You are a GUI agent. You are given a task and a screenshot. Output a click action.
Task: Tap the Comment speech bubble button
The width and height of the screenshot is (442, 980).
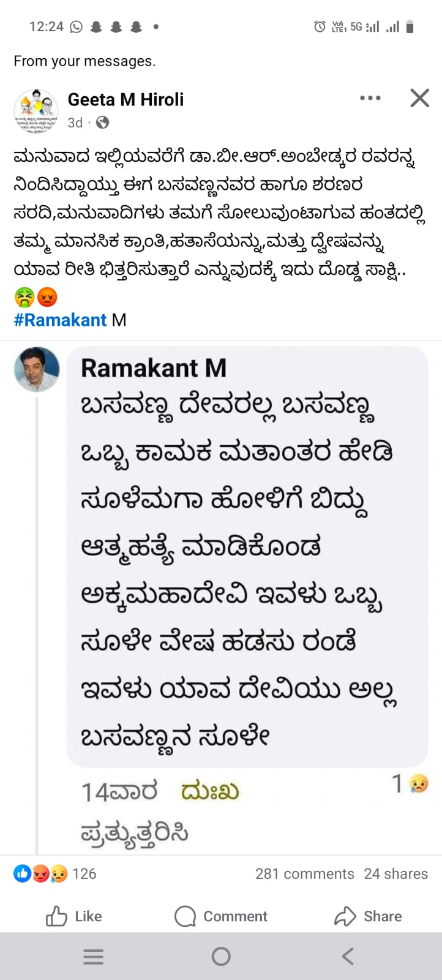point(221,916)
